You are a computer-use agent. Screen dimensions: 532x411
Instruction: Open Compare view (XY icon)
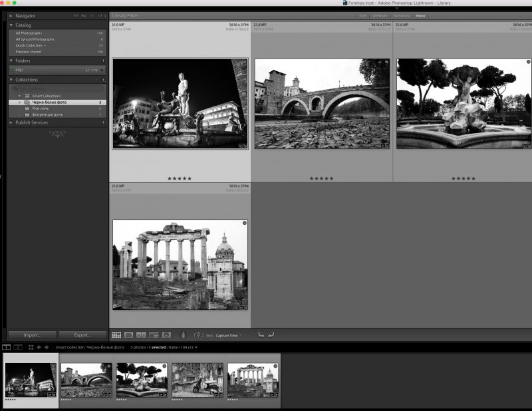tap(141, 335)
